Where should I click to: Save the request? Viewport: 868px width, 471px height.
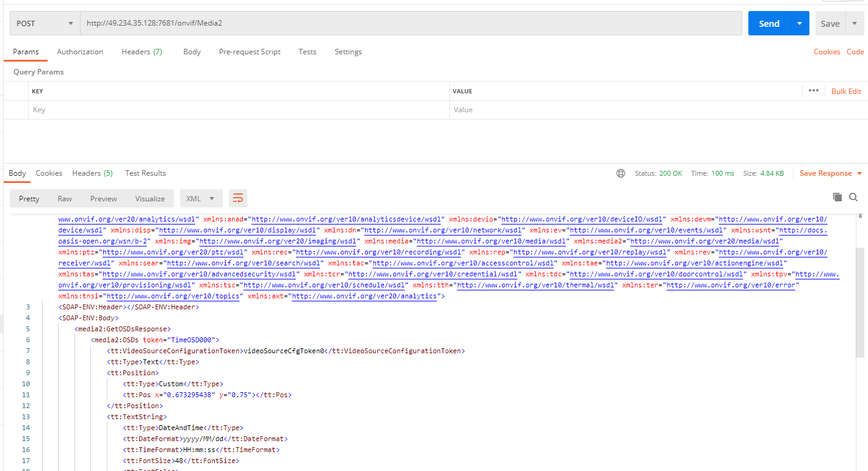(830, 24)
